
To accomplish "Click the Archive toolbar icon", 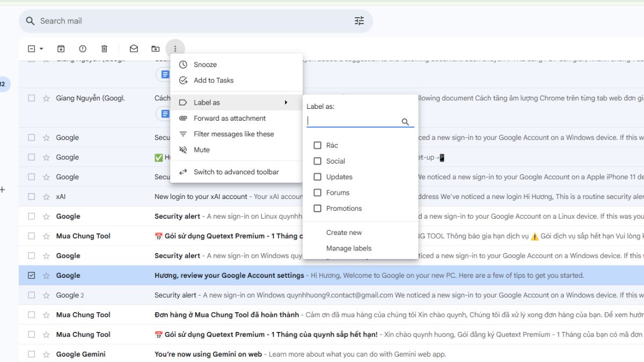I will (61, 49).
